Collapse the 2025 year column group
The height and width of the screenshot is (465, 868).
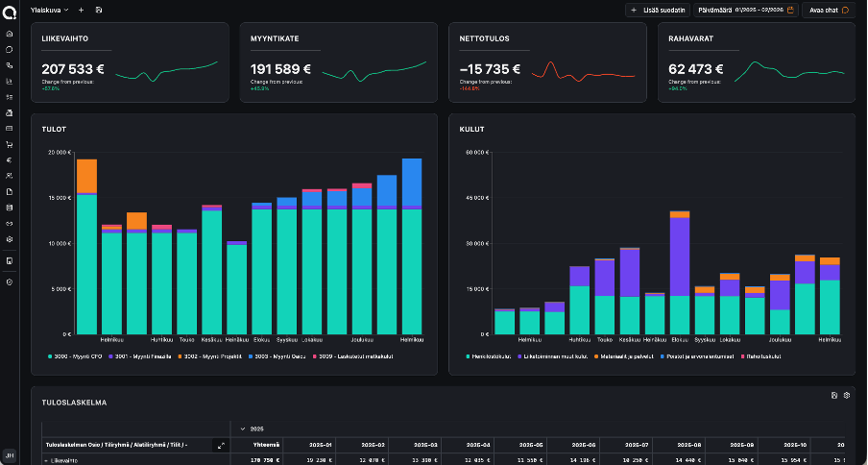[244, 428]
